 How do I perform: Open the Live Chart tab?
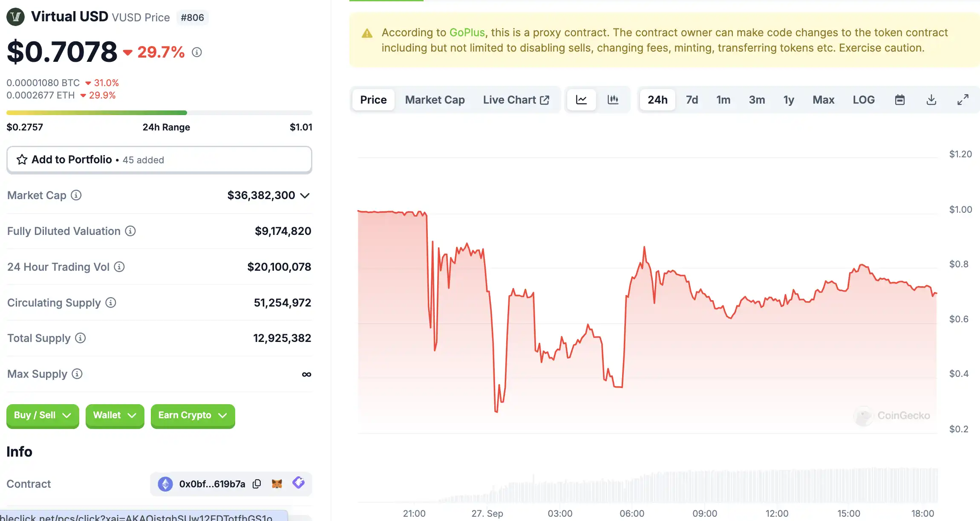tap(516, 100)
